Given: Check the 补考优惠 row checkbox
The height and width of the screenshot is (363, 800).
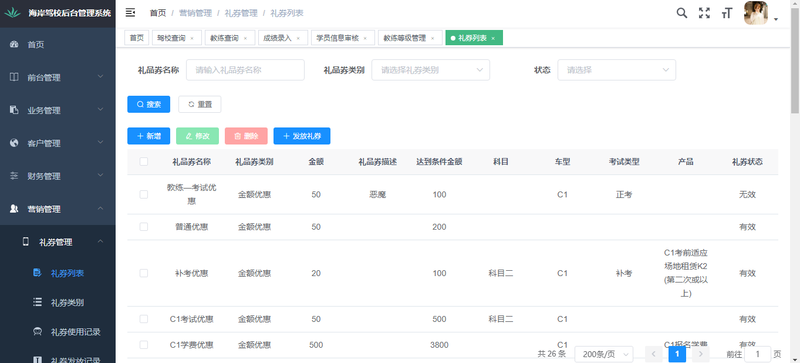Looking at the screenshot, I should (144, 273).
